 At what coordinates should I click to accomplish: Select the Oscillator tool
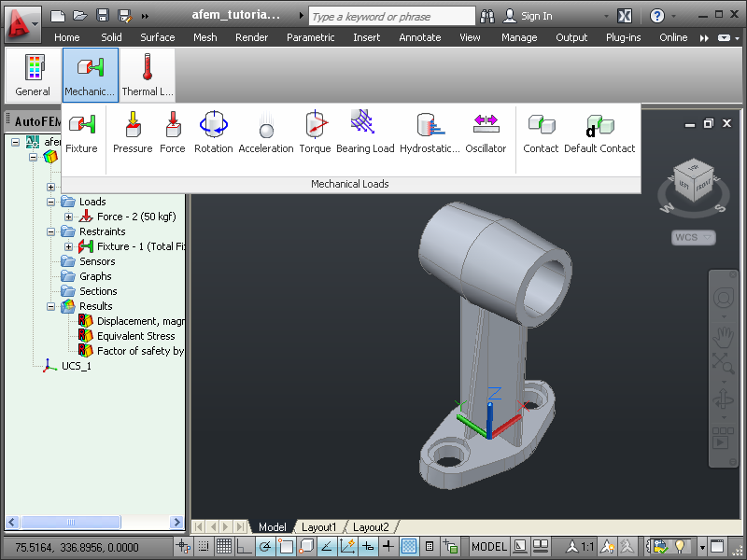486,133
